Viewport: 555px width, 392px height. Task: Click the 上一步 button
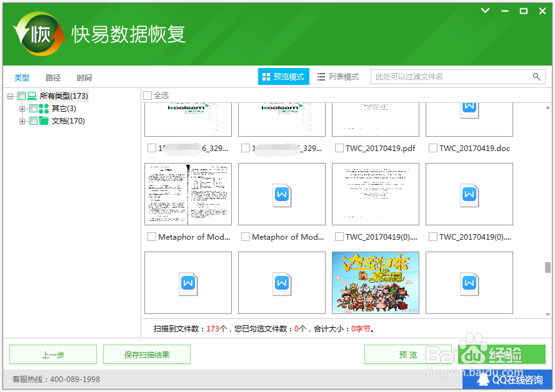52,354
